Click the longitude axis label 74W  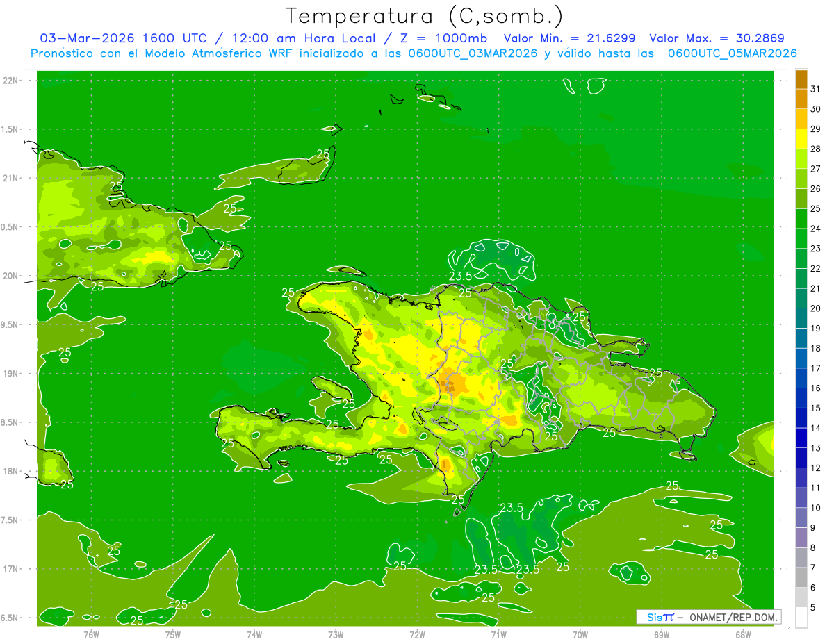(254, 635)
